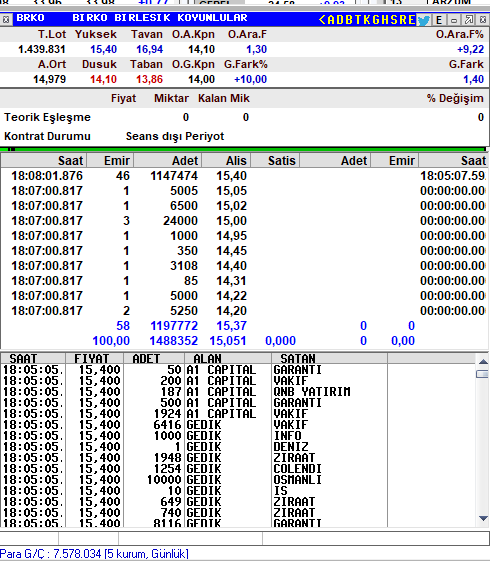
Task: Click the blue total 1488352
Action: click(174, 341)
